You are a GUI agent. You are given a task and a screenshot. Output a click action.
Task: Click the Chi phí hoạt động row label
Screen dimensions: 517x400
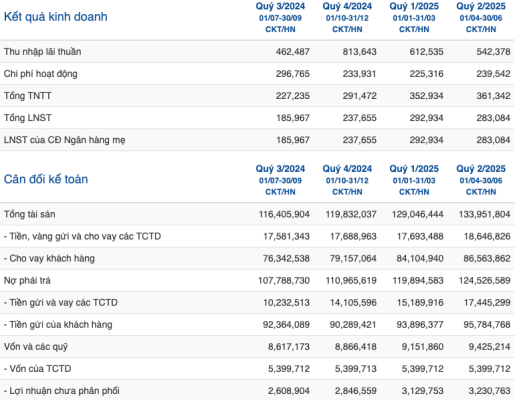41,74
